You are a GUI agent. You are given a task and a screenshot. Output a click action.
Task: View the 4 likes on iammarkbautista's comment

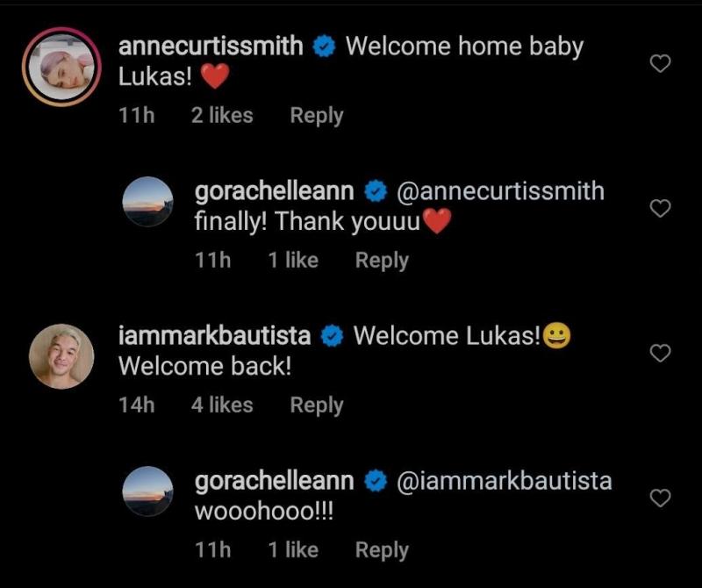click(222, 405)
